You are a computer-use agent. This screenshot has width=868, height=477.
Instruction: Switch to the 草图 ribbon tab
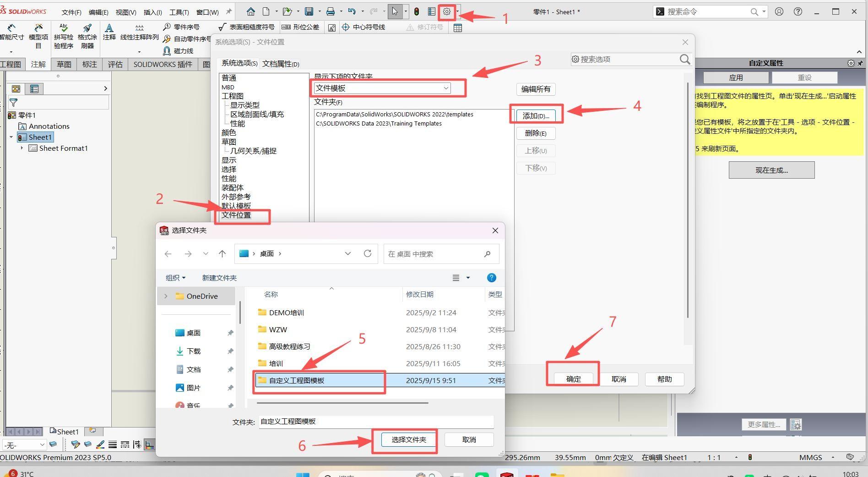(x=64, y=64)
